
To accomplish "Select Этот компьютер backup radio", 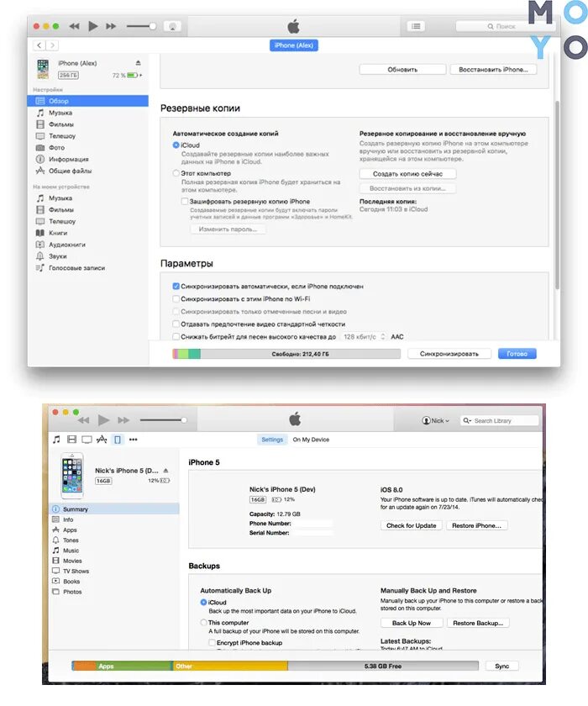I will (176, 173).
